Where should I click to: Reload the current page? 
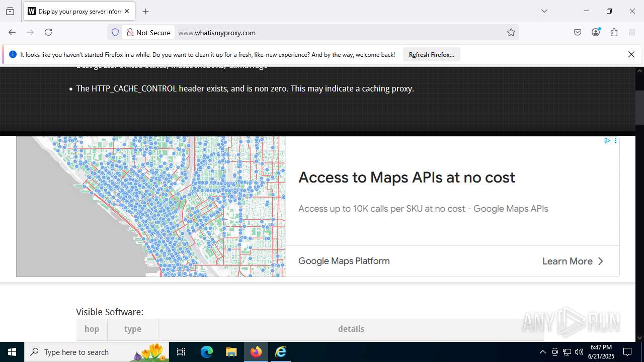(48, 32)
